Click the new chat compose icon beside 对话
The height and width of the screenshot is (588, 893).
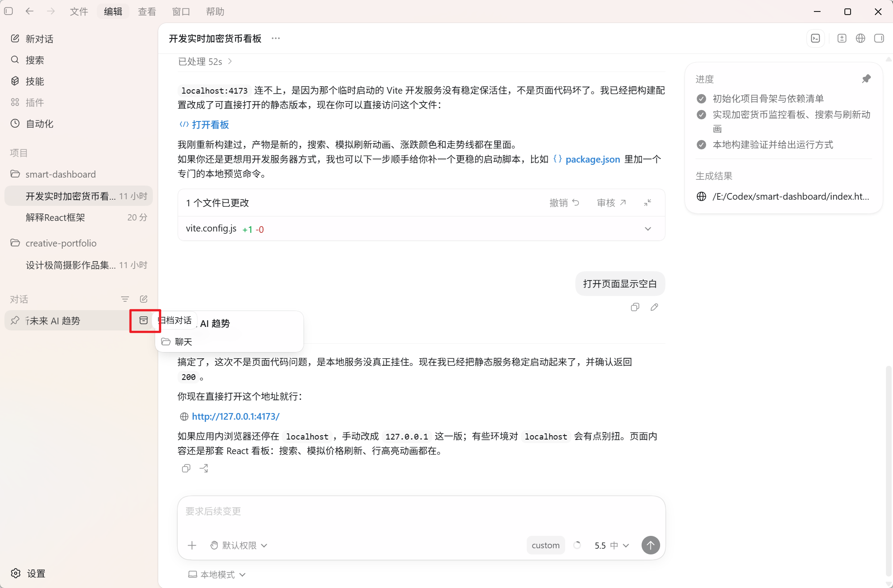coord(144,299)
